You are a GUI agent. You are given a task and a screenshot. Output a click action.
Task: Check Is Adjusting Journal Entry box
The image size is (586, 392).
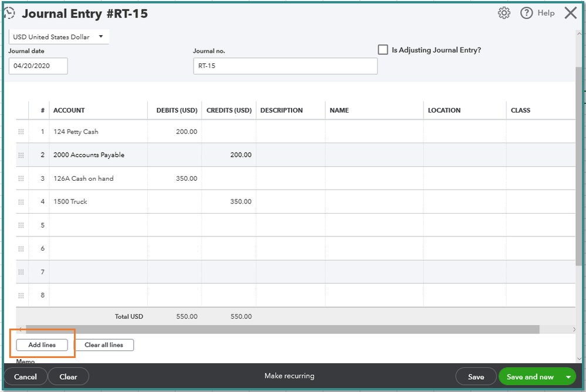point(382,50)
